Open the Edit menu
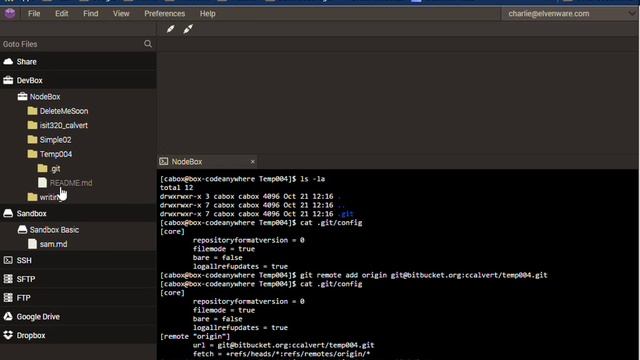Viewport: 640px width, 360px height. pos(62,13)
